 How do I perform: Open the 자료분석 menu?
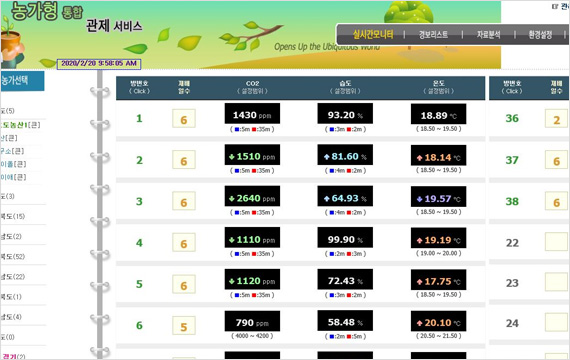[488, 35]
